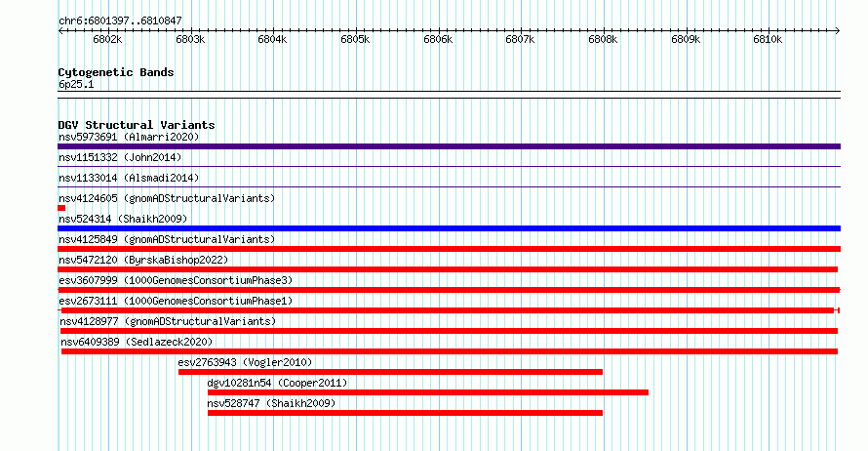Open nsv1133014 (Alsmadi2014) label

tap(129, 178)
